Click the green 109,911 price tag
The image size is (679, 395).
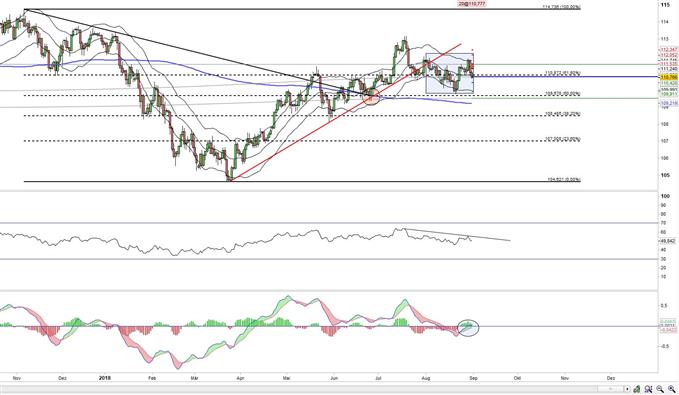pos(668,94)
